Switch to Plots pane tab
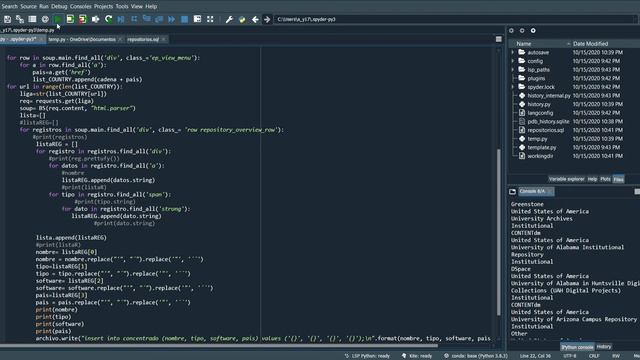This screenshot has width=640, height=360. (x=605, y=179)
